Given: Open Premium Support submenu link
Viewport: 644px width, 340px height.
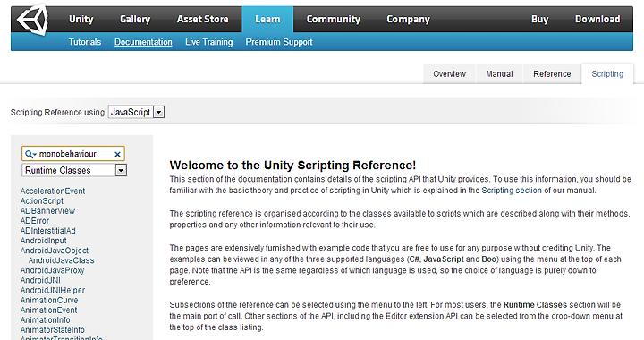Looking at the screenshot, I should click(279, 42).
